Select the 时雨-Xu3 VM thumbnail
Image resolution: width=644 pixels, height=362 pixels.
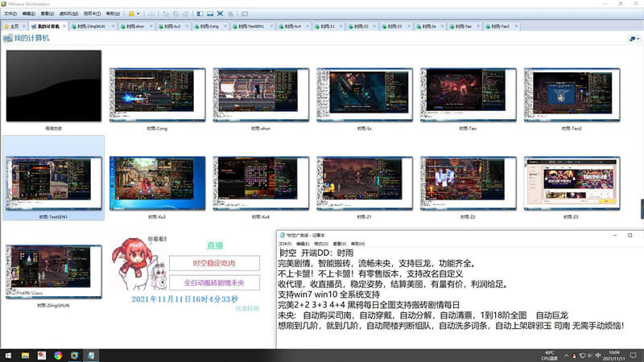coord(157,183)
